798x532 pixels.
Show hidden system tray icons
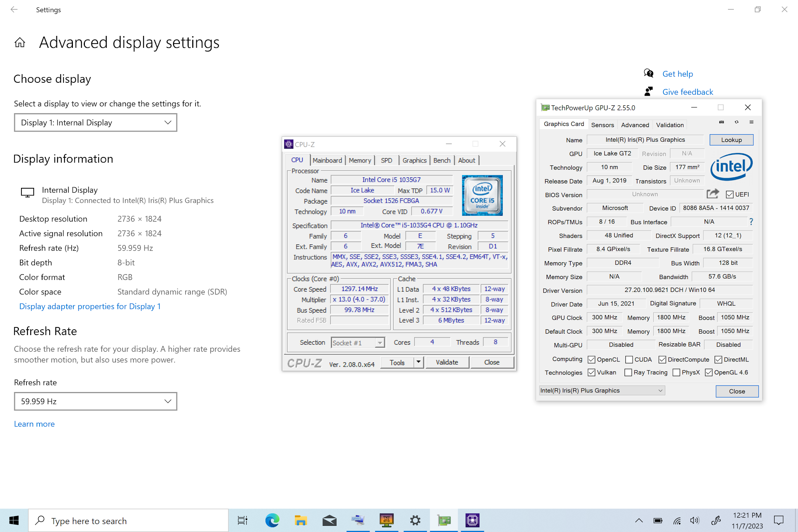coord(639,520)
